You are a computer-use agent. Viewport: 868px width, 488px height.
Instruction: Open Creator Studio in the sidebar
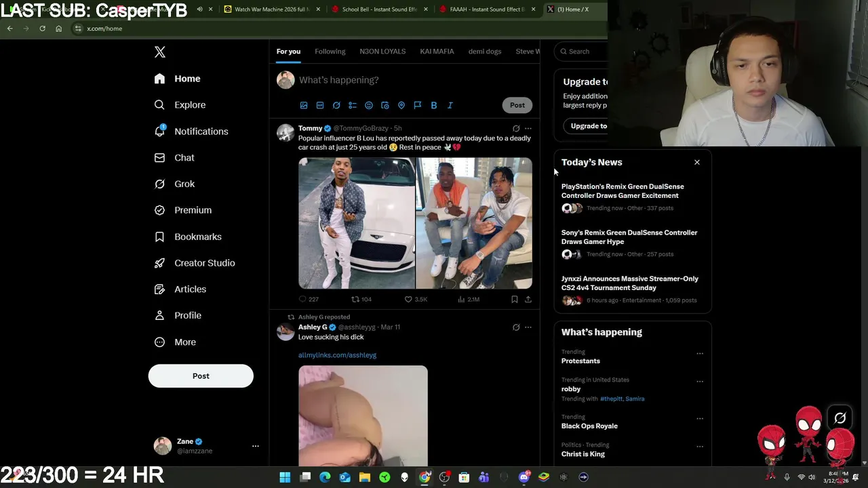(194, 263)
